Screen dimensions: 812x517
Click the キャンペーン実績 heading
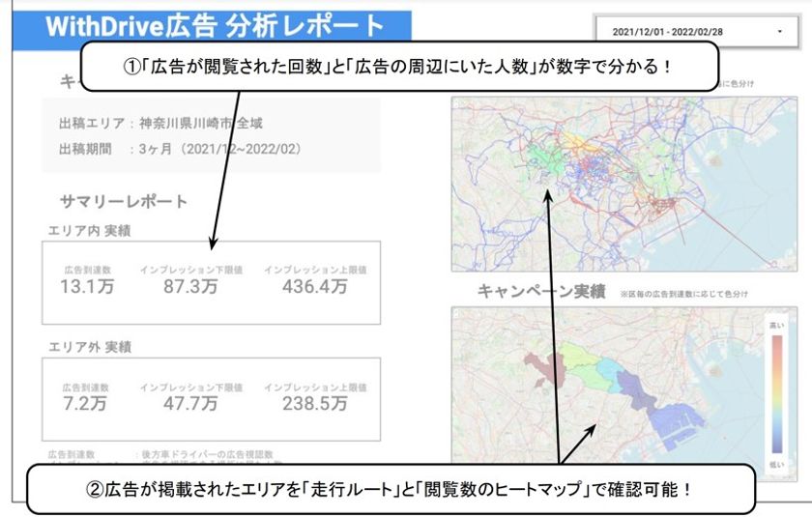coord(541,292)
